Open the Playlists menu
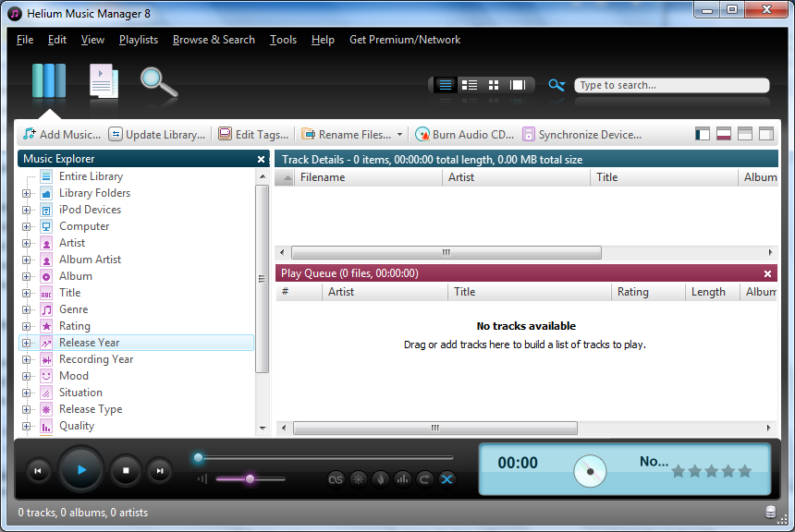The width and height of the screenshot is (795, 532). [x=139, y=40]
